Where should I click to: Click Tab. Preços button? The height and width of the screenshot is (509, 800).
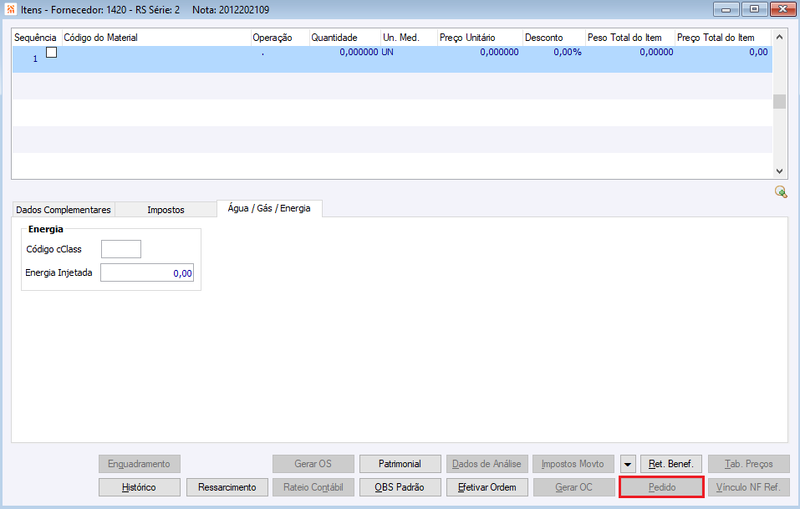(x=748, y=464)
